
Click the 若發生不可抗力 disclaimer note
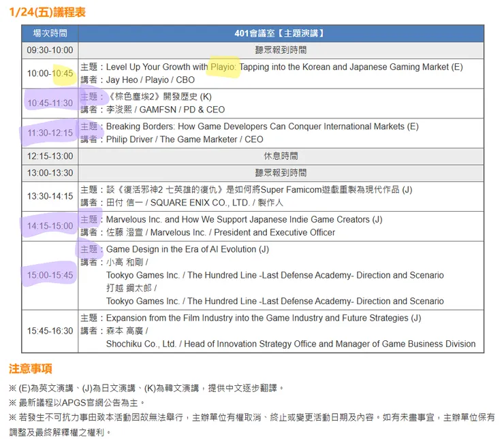pos(252,425)
